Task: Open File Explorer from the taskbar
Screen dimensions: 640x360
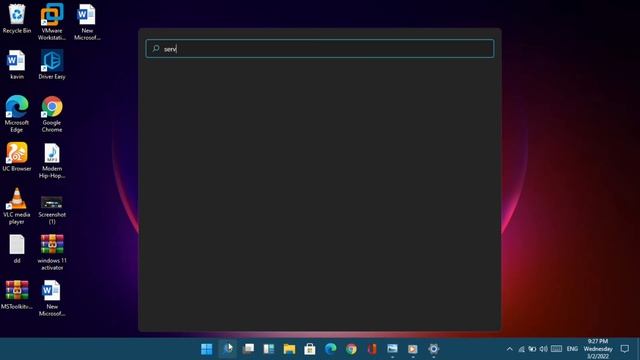Action: pos(289,349)
